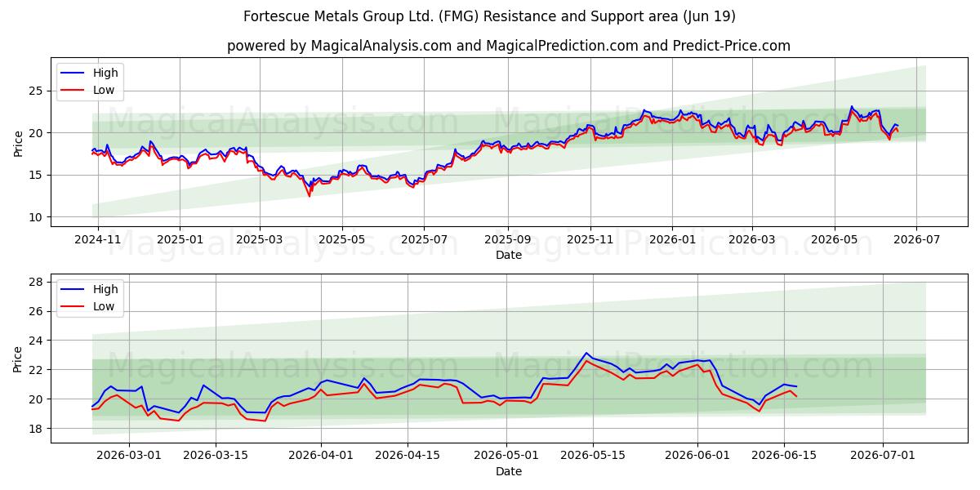Click the 2025-01 tick label on the top chart
This screenshot has width=980, height=490.
[x=179, y=239]
